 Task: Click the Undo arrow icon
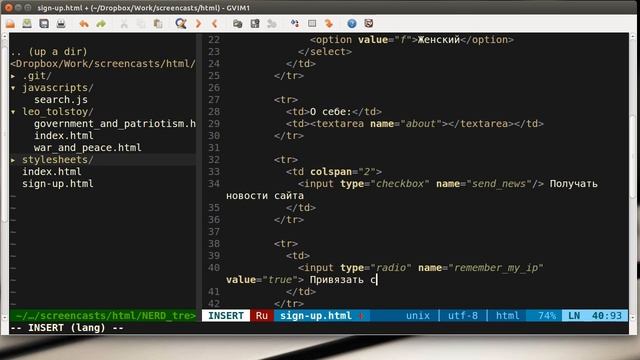pyautogui.click(x=84, y=24)
